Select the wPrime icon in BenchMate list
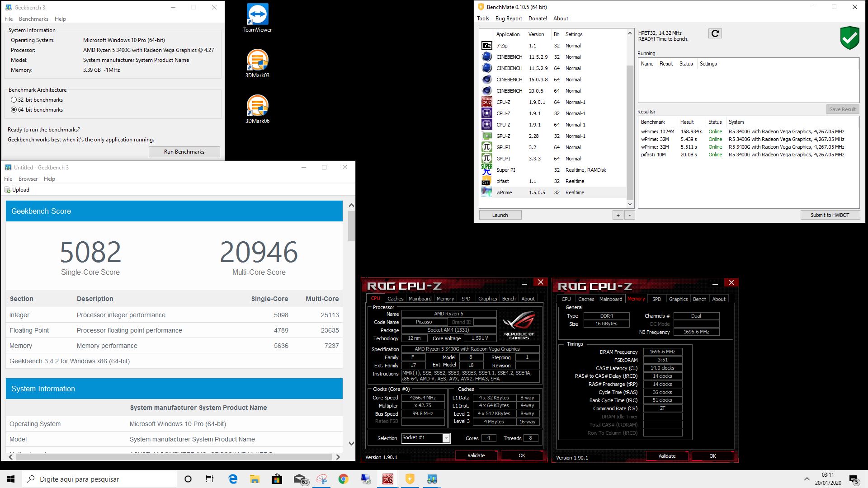The height and width of the screenshot is (488, 868). tap(486, 192)
